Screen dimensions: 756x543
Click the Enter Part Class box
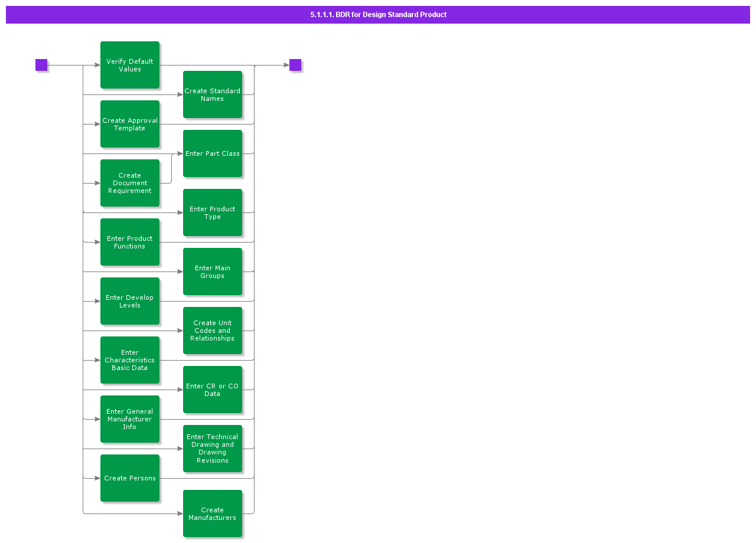213,153
